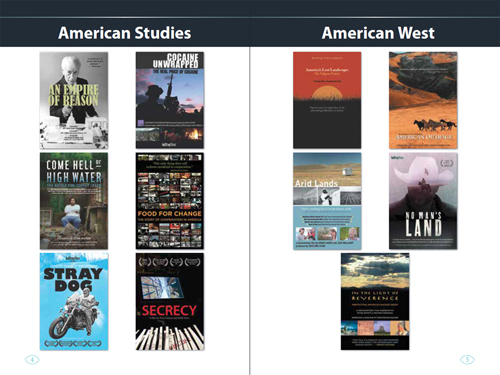Open the Food for Change cover
Image resolution: width=500 pixels, height=375 pixels.
pyautogui.click(x=170, y=201)
